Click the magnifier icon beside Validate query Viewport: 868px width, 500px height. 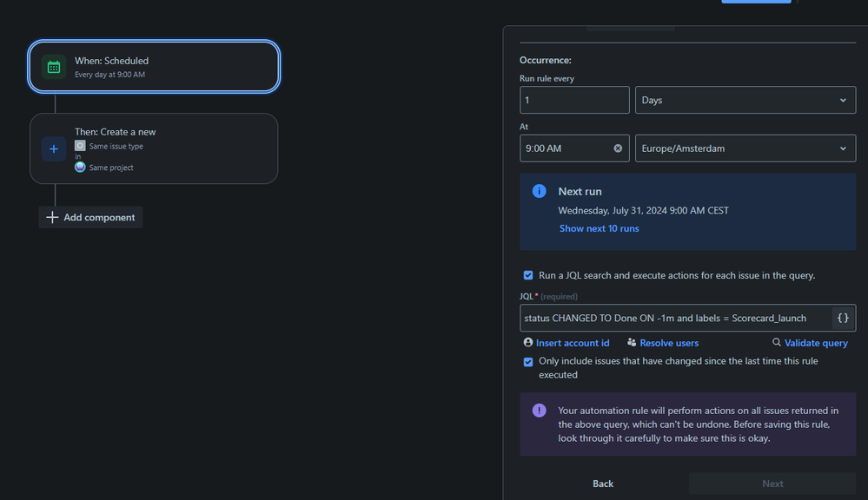779,342
